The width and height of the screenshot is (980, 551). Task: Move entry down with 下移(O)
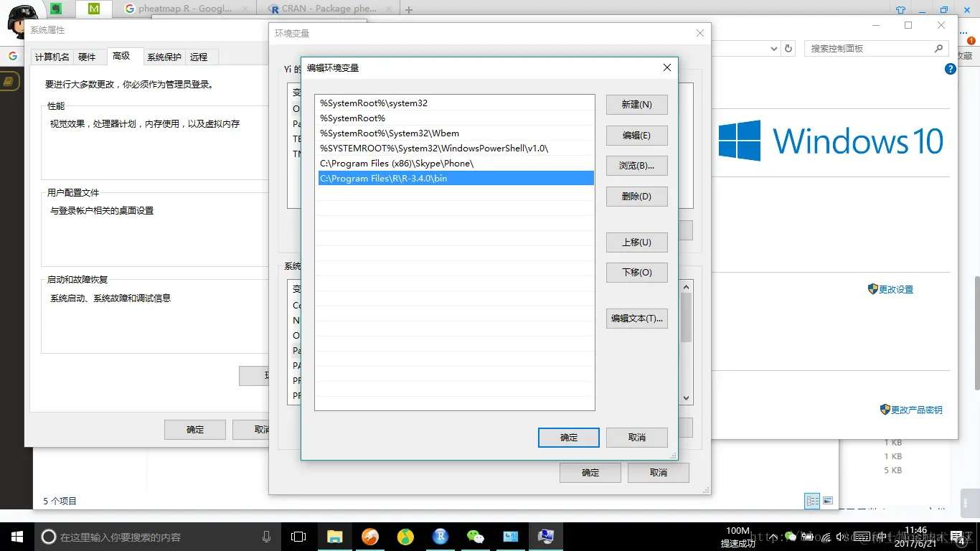point(637,273)
